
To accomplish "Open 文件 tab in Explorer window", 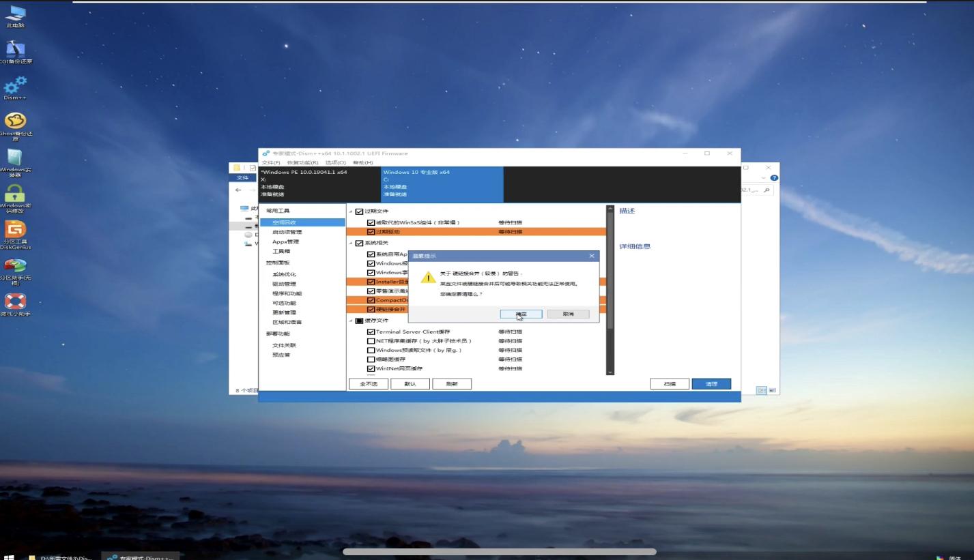I will tap(242, 177).
